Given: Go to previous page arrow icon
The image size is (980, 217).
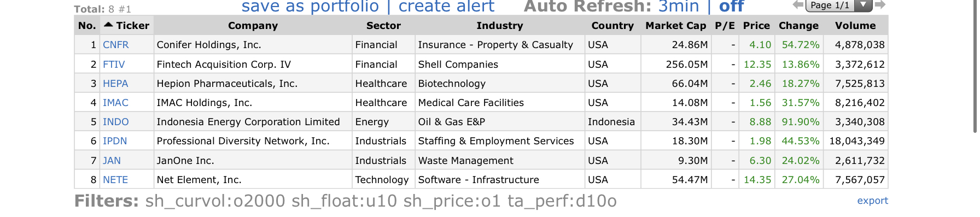Looking at the screenshot, I should 798,5.
